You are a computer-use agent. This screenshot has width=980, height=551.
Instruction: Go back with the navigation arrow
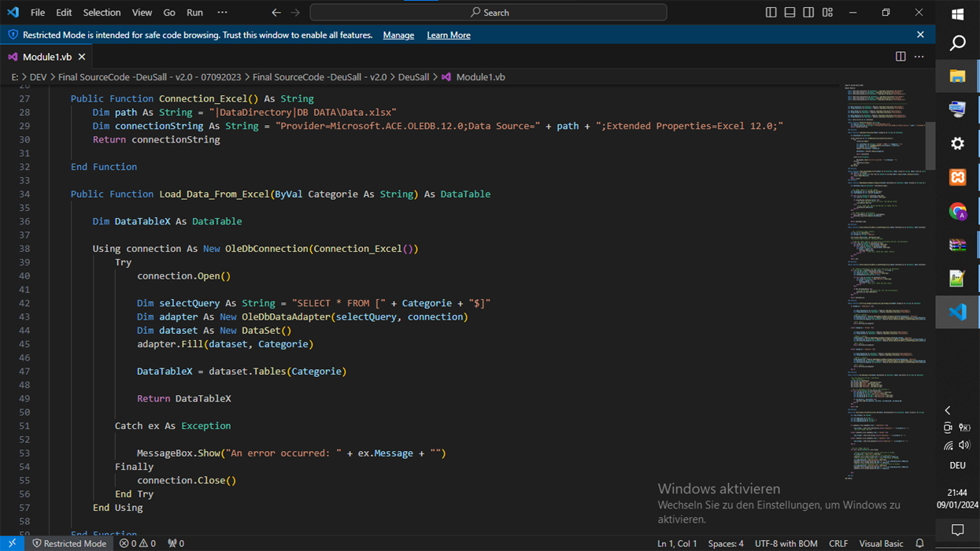point(276,13)
